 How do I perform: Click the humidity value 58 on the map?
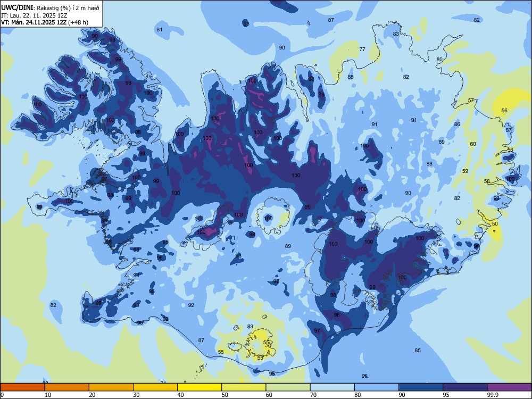487,181
